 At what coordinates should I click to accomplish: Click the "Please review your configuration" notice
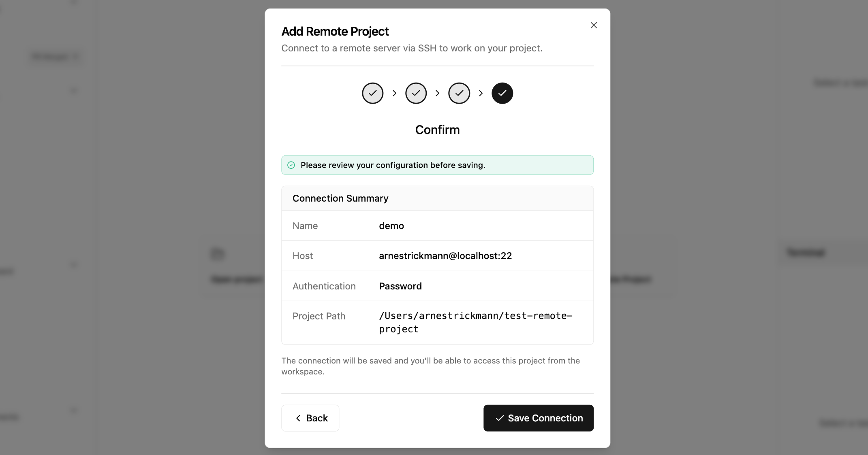(393, 165)
